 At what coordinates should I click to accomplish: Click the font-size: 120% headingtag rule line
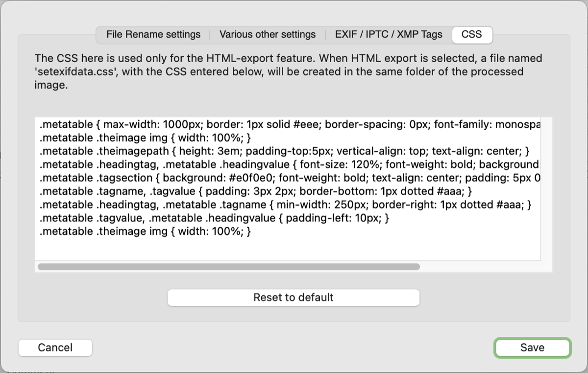click(x=289, y=164)
